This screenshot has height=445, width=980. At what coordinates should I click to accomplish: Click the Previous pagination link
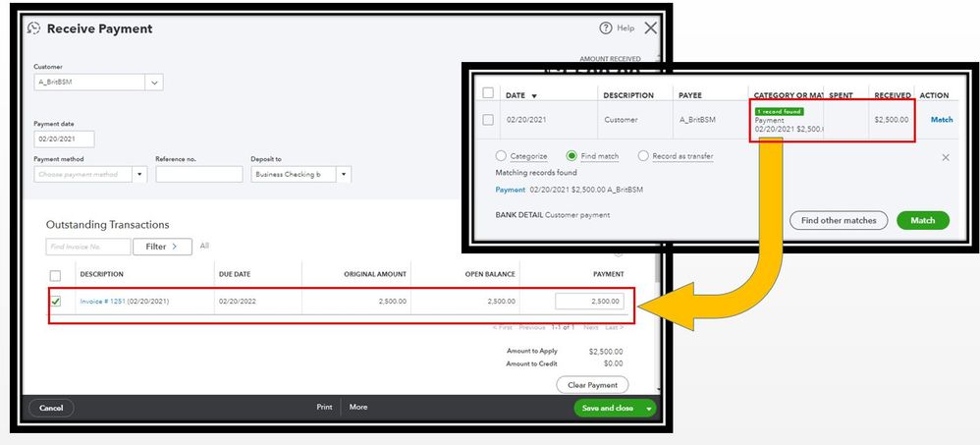point(532,327)
